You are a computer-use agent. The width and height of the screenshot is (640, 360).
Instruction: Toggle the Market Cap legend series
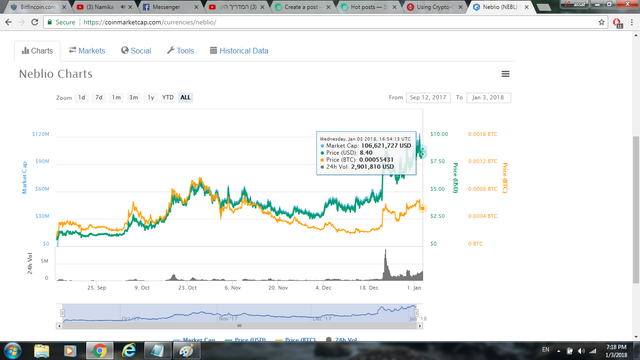(194, 340)
